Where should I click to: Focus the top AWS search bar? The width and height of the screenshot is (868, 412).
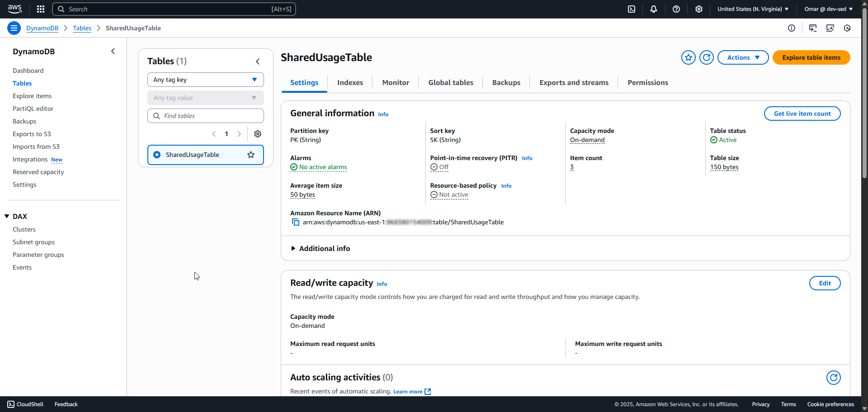pyautogui.click(x=174, y=9)
